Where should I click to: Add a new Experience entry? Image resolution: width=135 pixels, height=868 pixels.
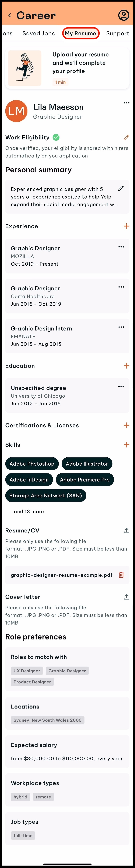point(126,226)
